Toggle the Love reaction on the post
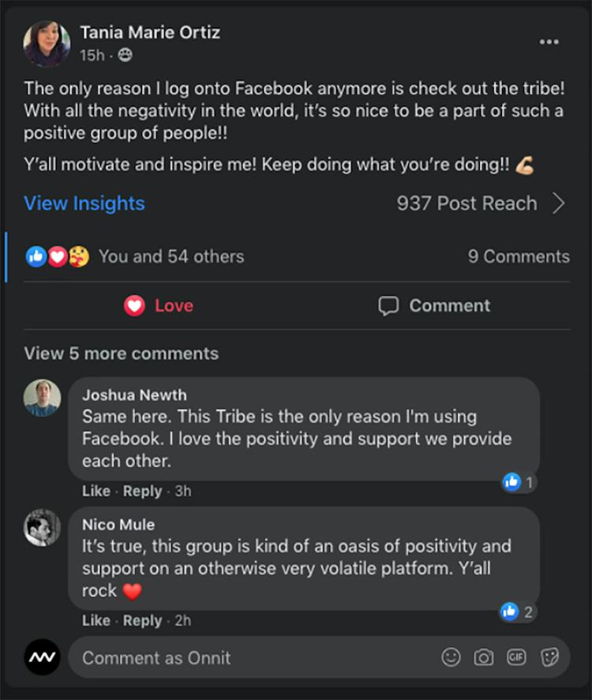592x700 pixels. (x=159, y=306)
